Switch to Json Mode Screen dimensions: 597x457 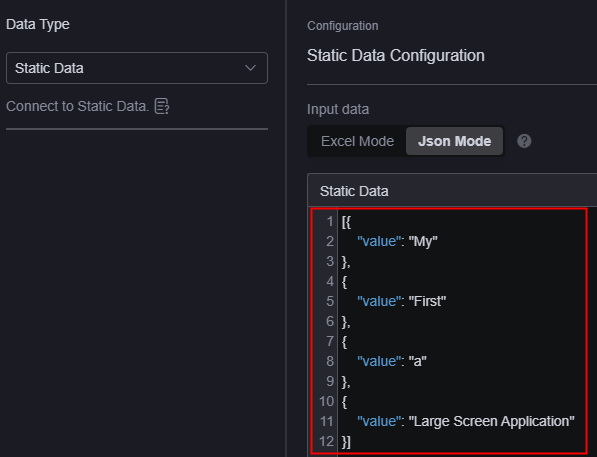[454, 141]
